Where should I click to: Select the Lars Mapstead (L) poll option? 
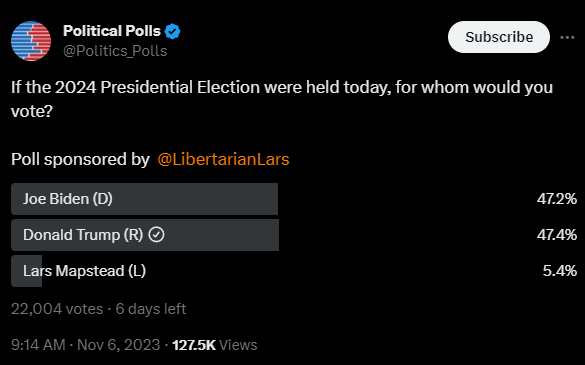(x=294, y=271)
